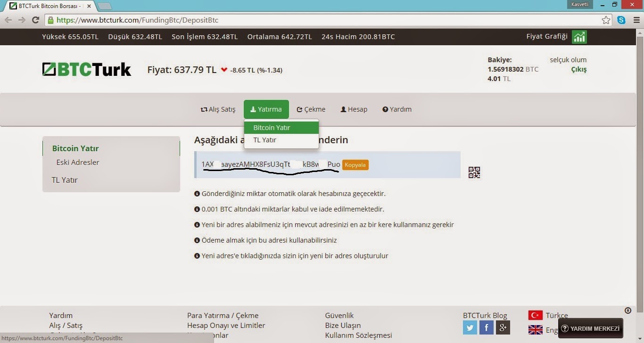Image resolution: width=644 pixels, height=343 pixels.
Task: Click the info icon above help widget
Action: pos(628,310)
